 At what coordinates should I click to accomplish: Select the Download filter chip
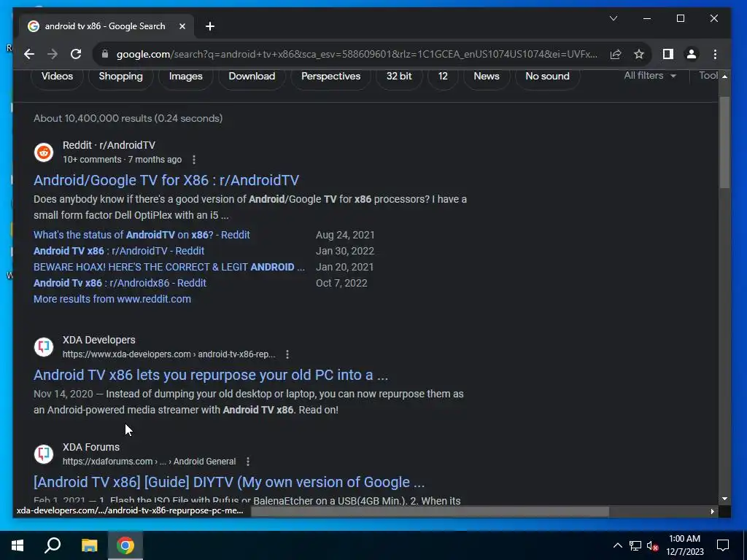(252, 76)
